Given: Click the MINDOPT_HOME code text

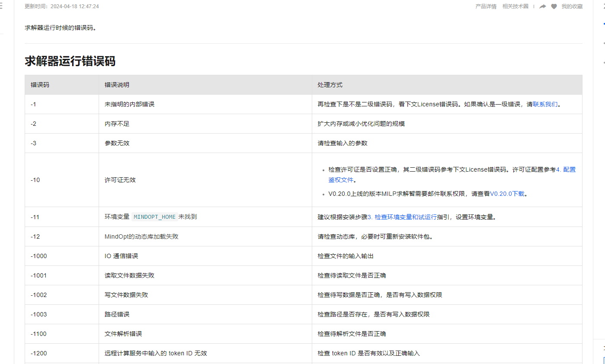Looking at the screenshot, I should click(154, 217).
